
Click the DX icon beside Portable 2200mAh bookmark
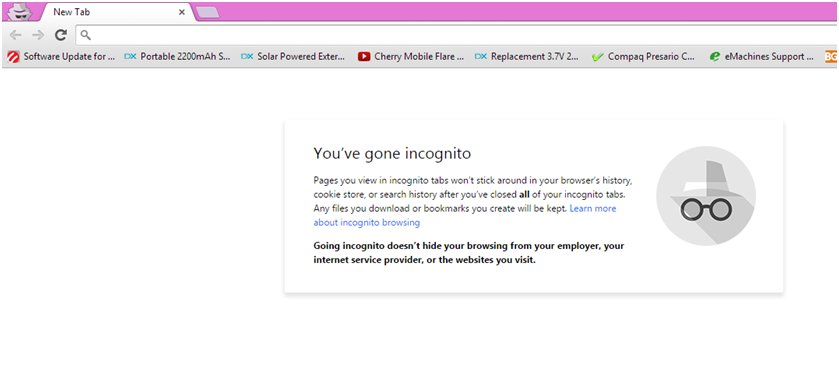[130, 56]
